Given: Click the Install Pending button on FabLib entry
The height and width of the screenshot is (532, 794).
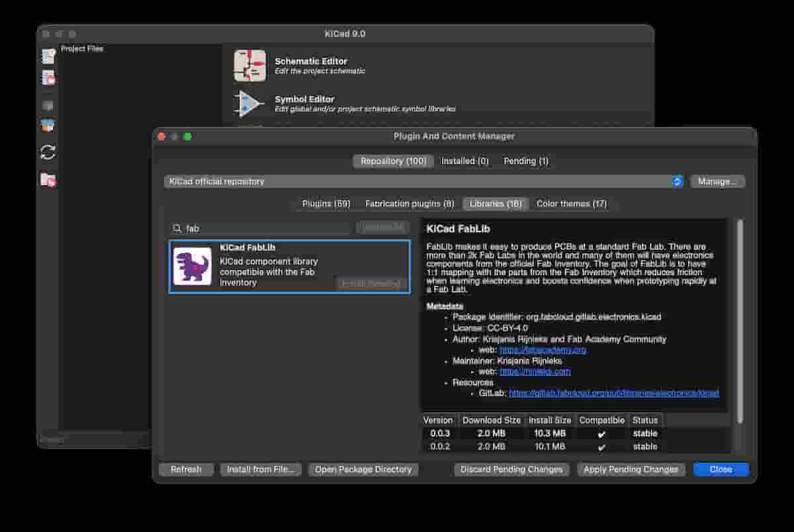Looking at the screenshot, I should [x=371, y=283].
